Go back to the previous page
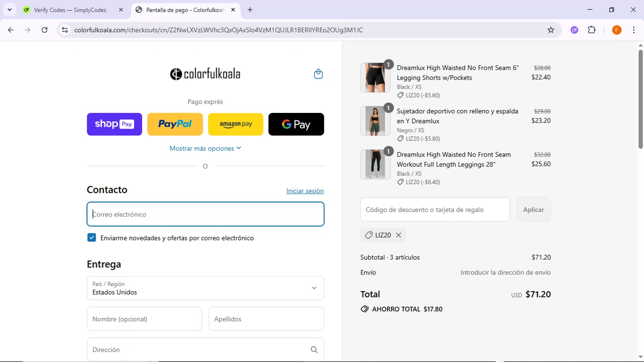This screenshot has width=644, height=362. point(11,30)
